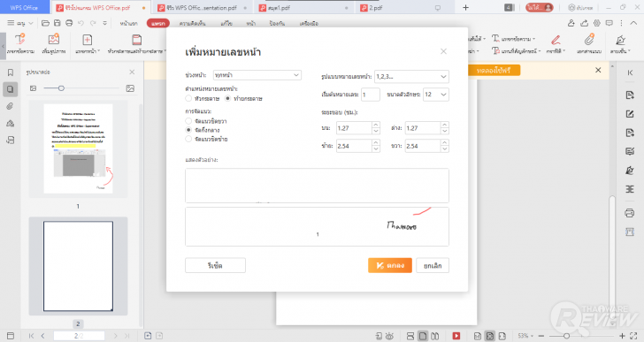Open the thumbnails panel in left sidebar
This screenshot has height=342, width=644.
point(11,89)
